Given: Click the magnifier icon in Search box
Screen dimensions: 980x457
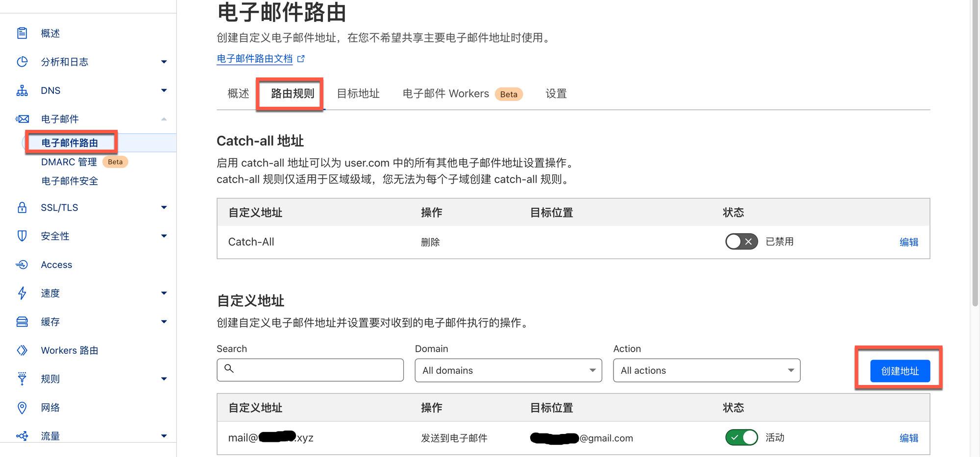Looking at the screenshot, I should 229,368.
